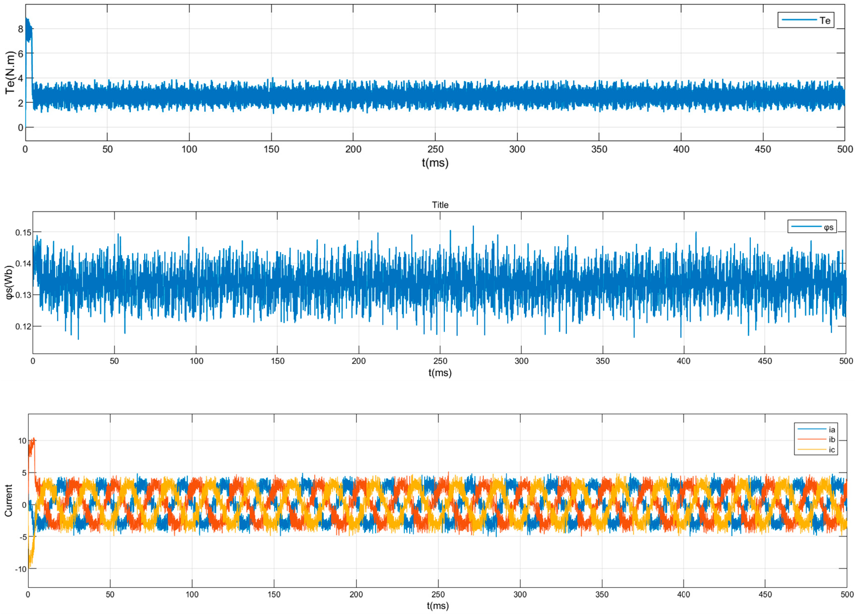The height and width of the screenshot is (616, 858).
Task: Click the t(ms) label under middle plot
Action: pos(440,373)
